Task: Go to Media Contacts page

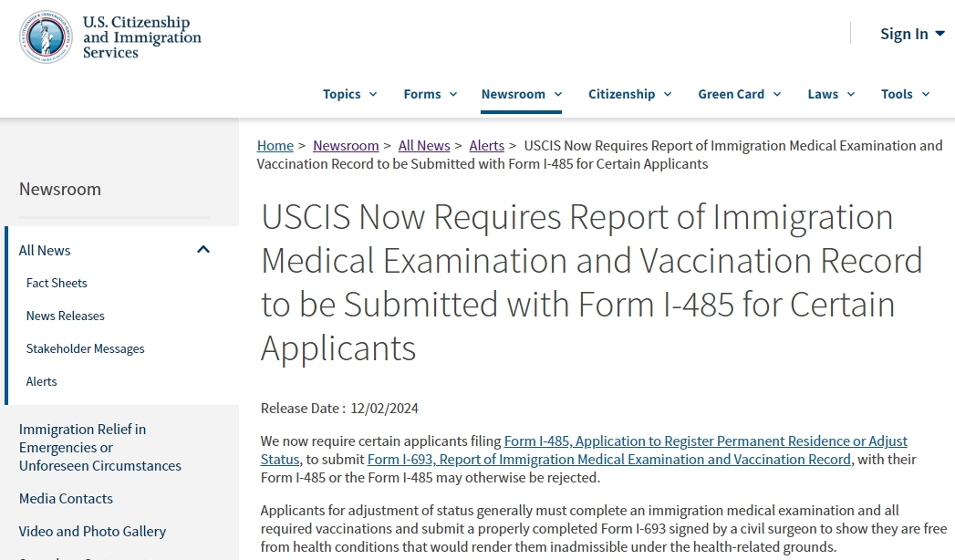Action: pos(66,498)
